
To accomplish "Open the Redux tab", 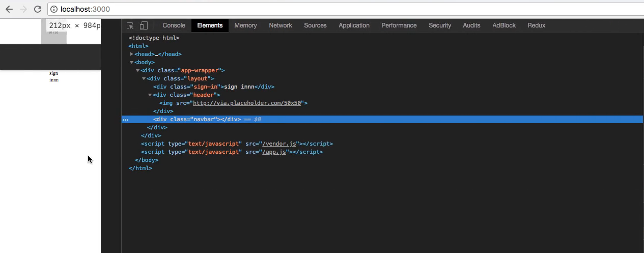I will coord(536,25).
